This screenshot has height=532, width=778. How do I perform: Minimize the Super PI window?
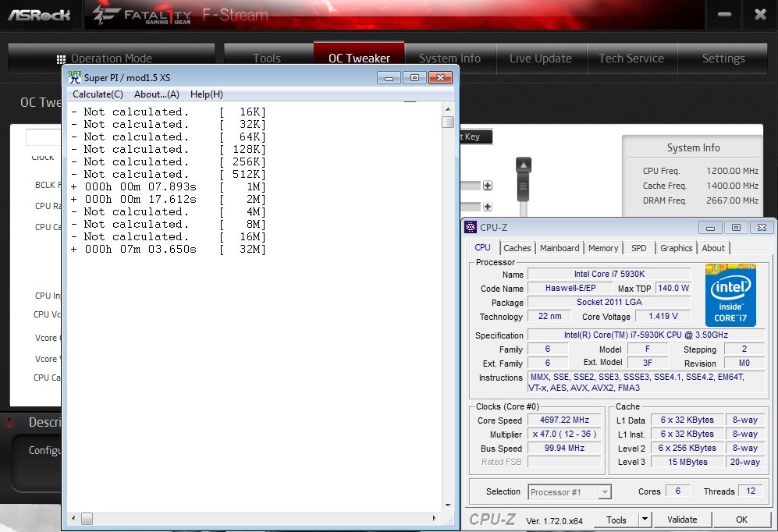(389, 78)
